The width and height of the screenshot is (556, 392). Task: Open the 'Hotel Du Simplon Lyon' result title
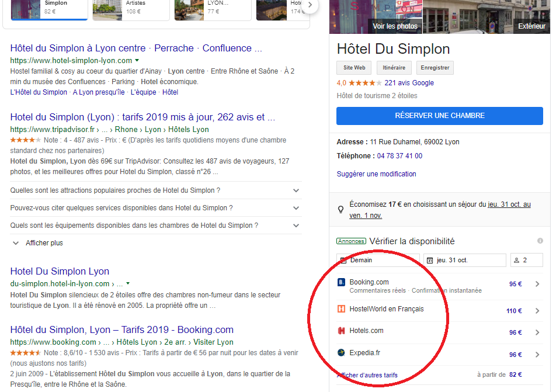60,272
